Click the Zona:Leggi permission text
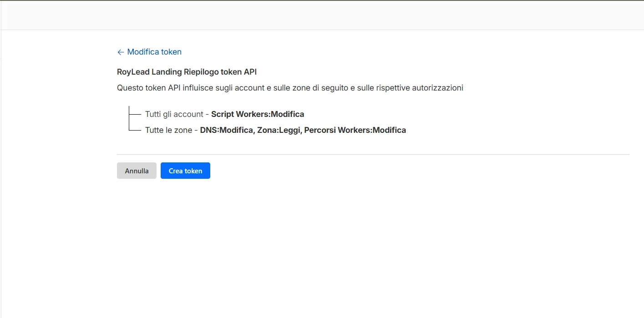Viewport: 644px width, 318px height. click(x=279, y=130)
